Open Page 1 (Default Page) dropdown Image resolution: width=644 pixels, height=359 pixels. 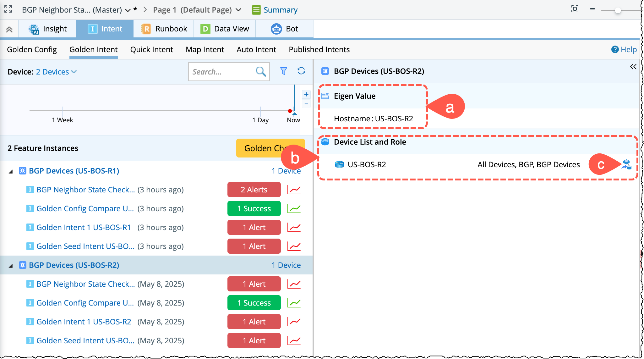pos(238,10)
